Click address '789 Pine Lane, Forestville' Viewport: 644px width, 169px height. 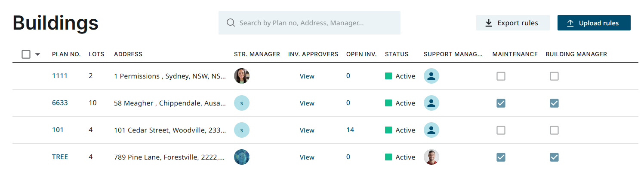tap(170, 157)
